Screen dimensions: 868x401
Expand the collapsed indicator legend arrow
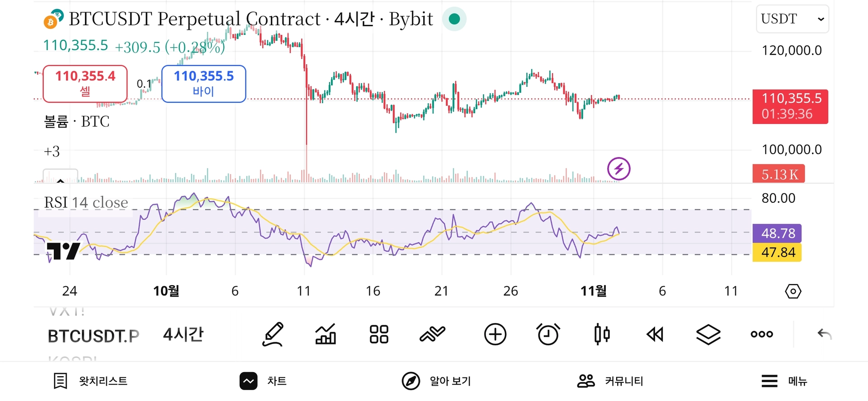click(x=60, y=177)
